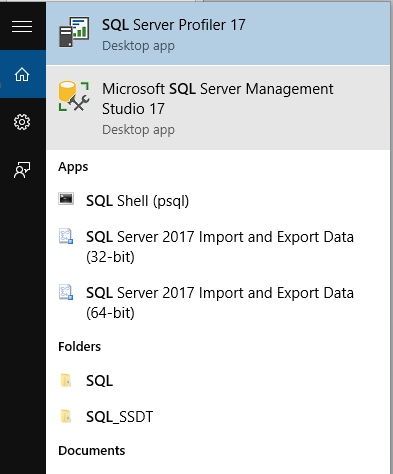Click the Apps section header
The image size is (393, 474).
click(73, 167)
